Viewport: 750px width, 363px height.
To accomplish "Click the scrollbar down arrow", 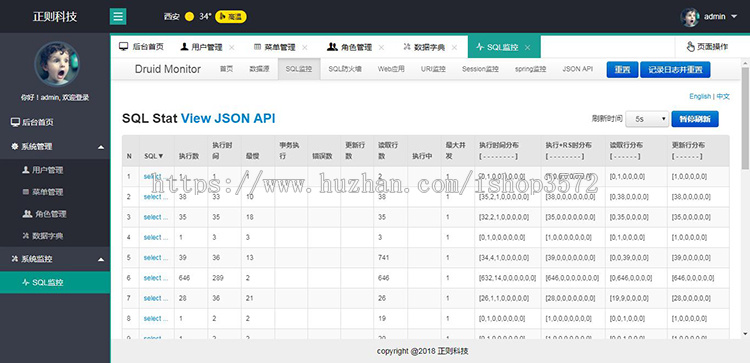I will coord(745,334).
